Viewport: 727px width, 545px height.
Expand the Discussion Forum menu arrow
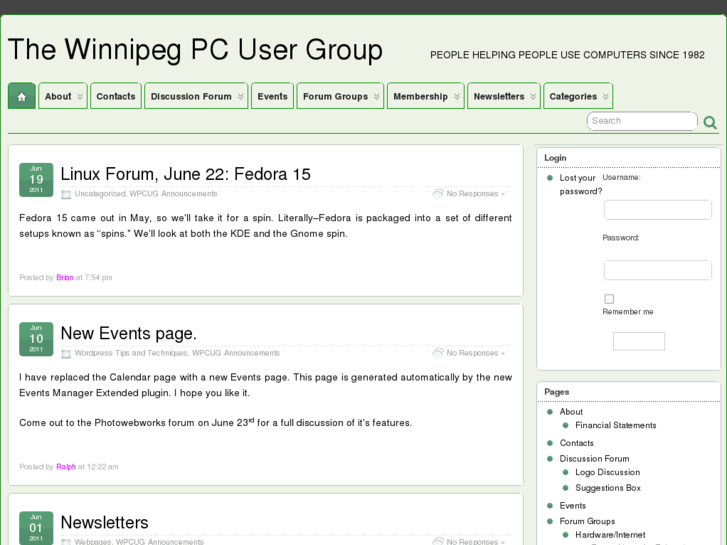pos(241,96)
